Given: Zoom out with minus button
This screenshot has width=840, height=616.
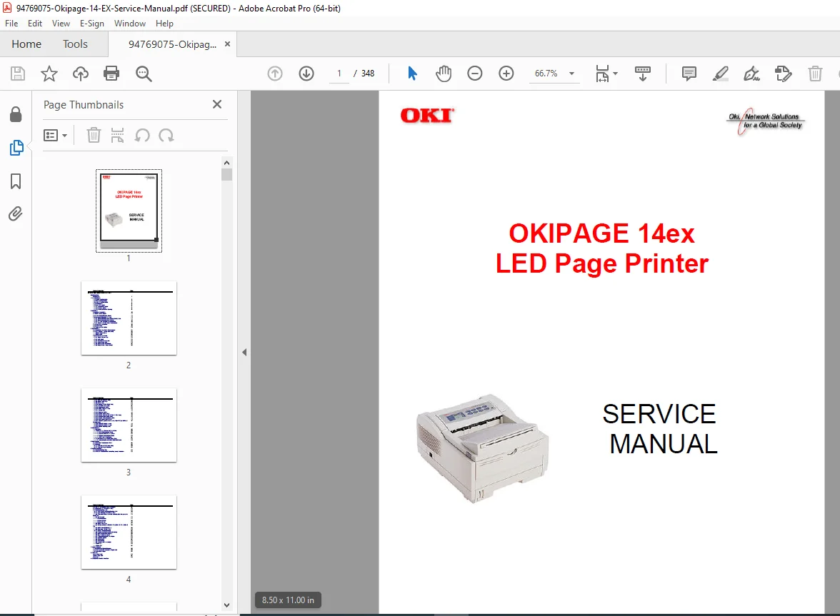Looking at the screenshot, I should click(x=474, y=74).
